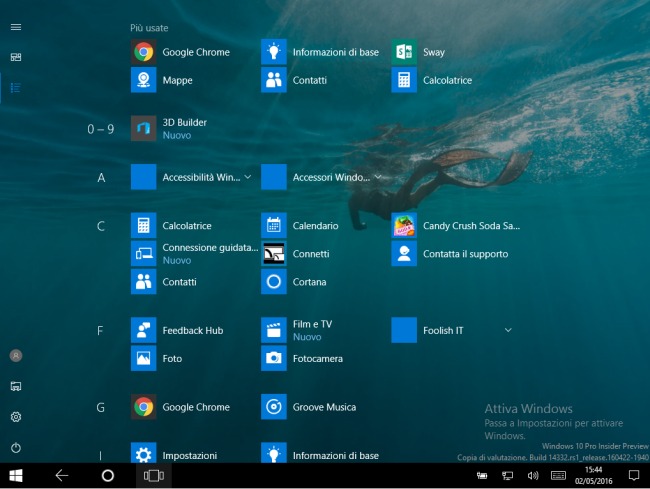Open Informazioni di base under Più usate
The image size is (650, 489).
pyautogui.click(x=320, y=52)
